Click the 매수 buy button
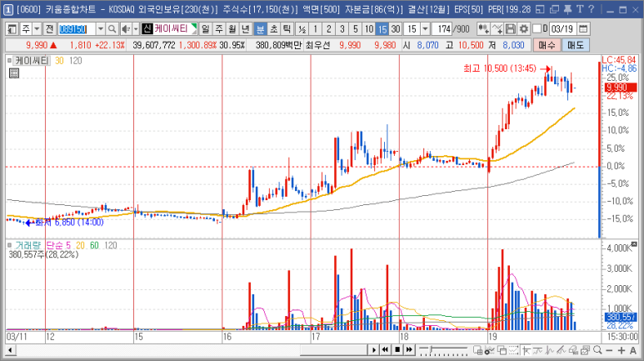The width and height of the screenshot is (644, 361). tap(547, 45)
